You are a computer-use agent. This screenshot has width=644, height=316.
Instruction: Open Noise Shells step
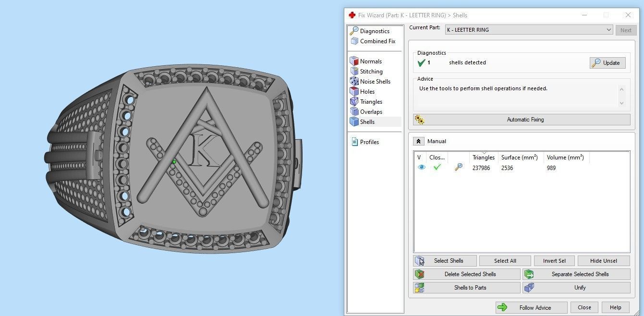click(370, 82)
